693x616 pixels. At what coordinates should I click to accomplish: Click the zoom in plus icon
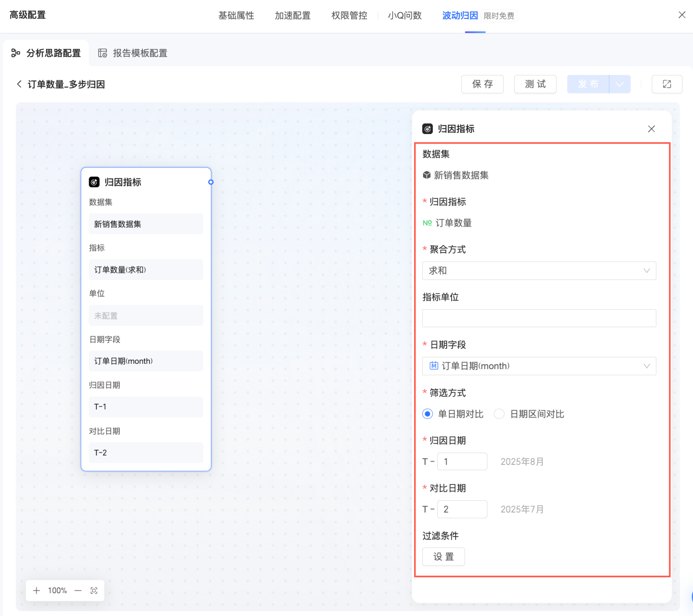tap(37, 591)
